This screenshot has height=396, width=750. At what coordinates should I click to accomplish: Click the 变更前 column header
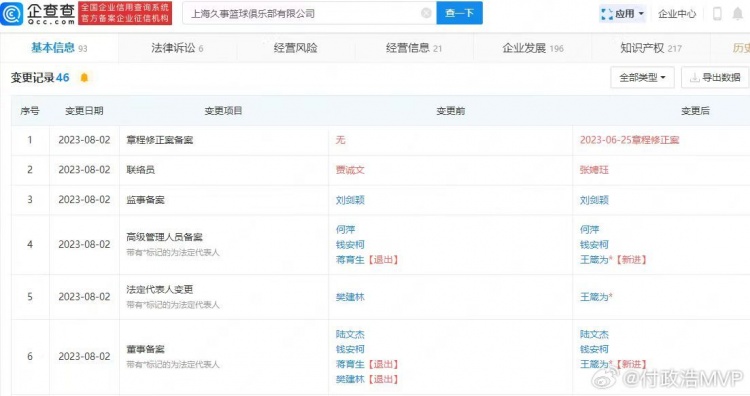click(x=451, y=111)
